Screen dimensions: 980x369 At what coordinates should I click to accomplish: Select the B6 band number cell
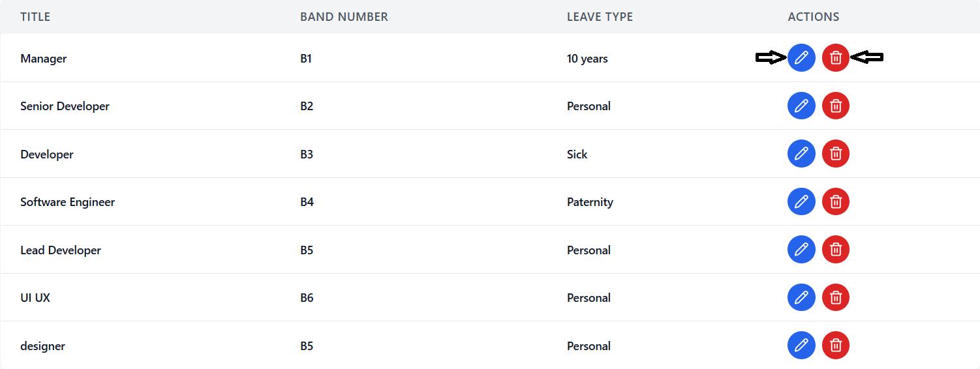point(307,298)
